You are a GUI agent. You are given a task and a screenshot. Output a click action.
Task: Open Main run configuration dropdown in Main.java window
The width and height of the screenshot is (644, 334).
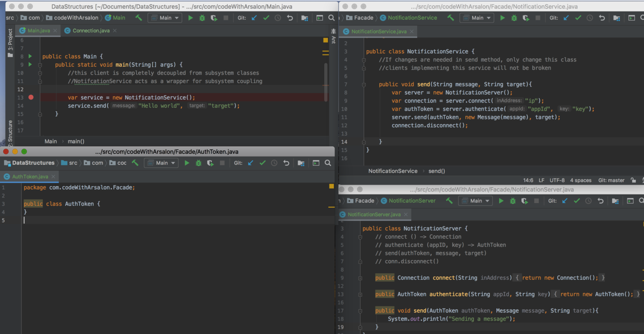tap(165, 18)
